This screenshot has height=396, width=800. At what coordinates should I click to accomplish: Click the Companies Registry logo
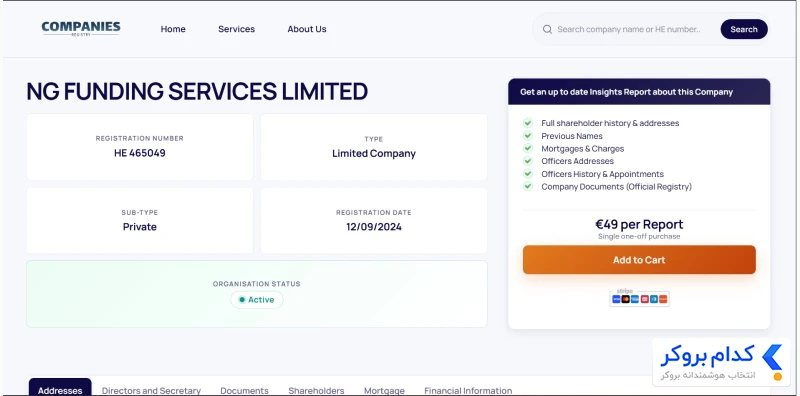coord(81,29)
